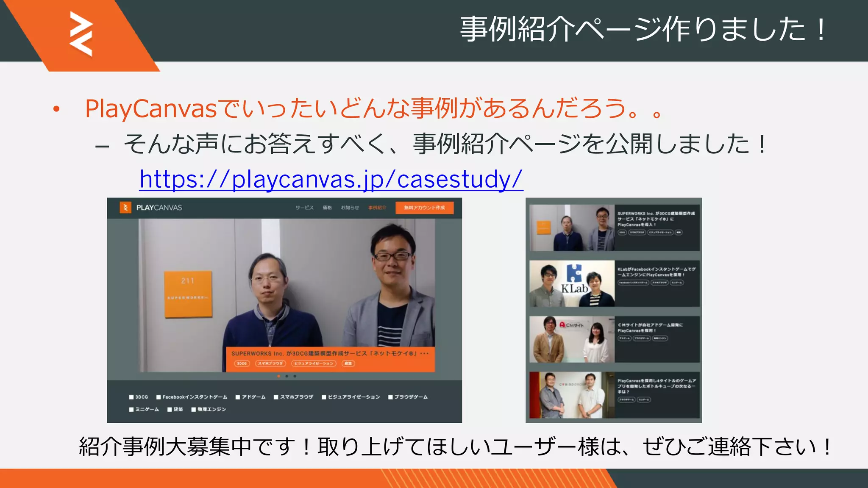Image resolution: width=868 pixels, height=488 pixels.
Task: Select the Facebookインスタントゲーム tag on the KLab card
Action: (633, 283)
